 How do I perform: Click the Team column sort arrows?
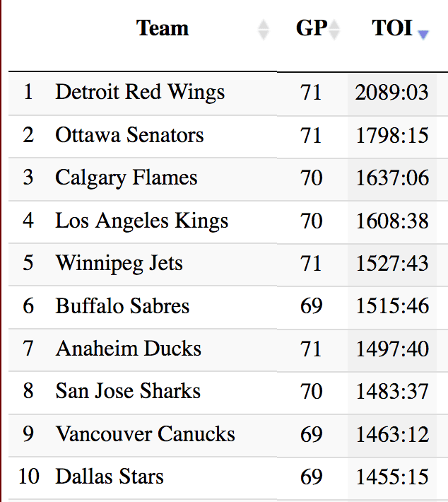[x=264, y=30]
